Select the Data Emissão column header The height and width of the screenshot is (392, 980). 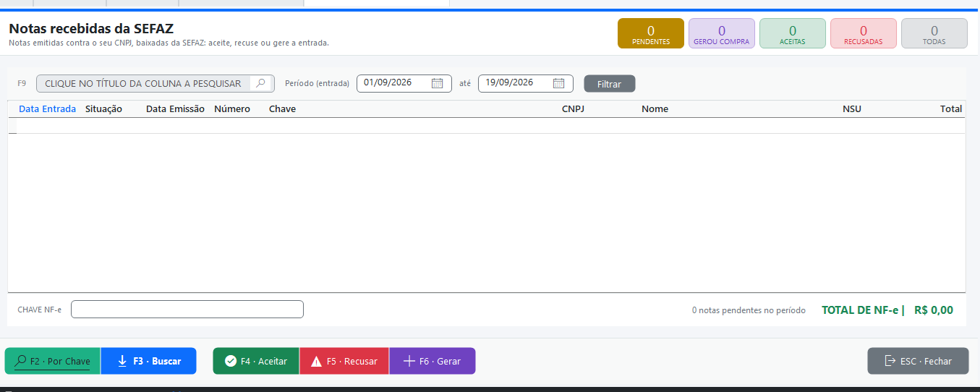(175, 108)
